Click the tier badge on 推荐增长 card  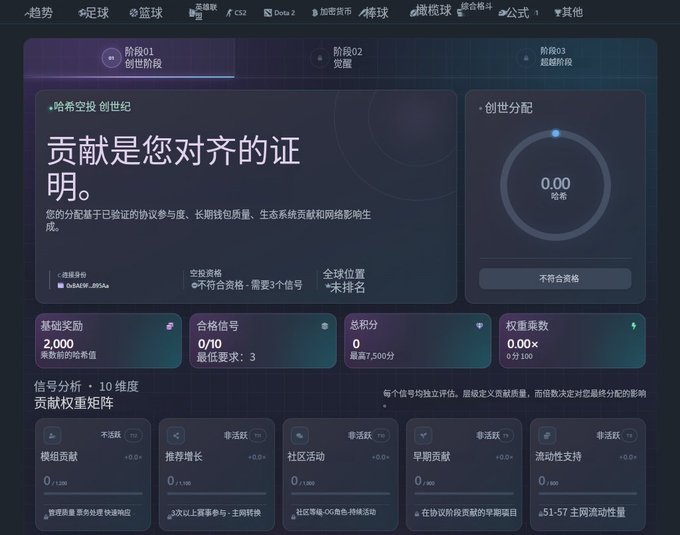[258, 436]
